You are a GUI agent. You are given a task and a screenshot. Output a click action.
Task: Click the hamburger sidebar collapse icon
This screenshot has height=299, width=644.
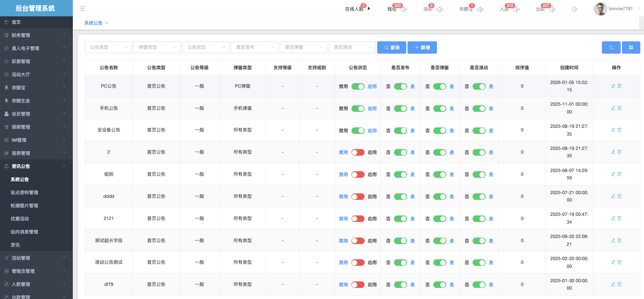(x=82, y=9)
